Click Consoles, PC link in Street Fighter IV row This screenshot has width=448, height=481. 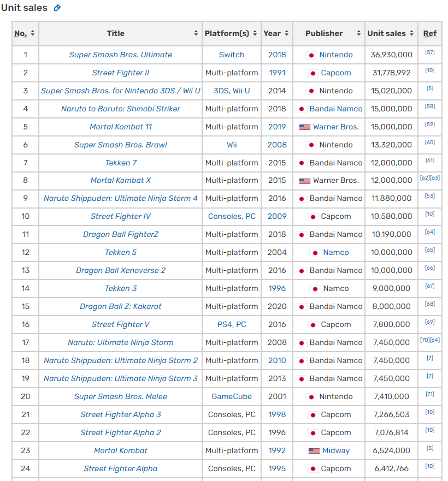232,216
